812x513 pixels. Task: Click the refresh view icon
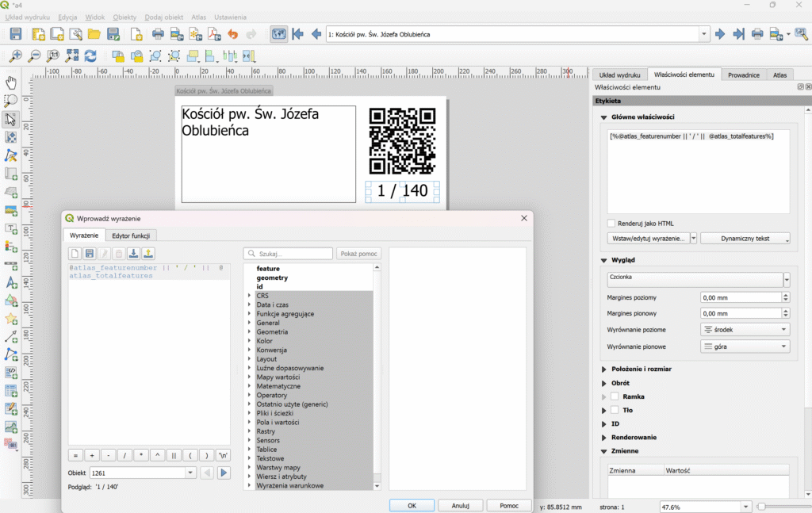pos(90,56)
